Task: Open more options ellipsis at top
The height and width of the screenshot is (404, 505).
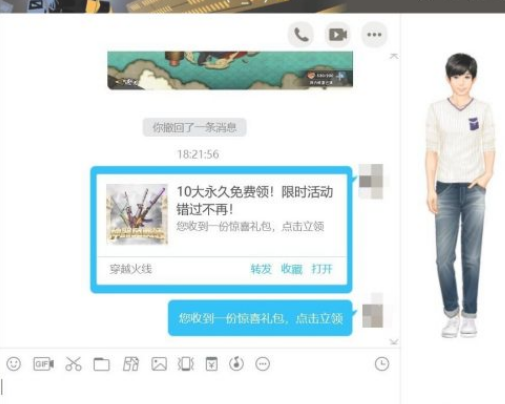Action: (x=374, y=34)
